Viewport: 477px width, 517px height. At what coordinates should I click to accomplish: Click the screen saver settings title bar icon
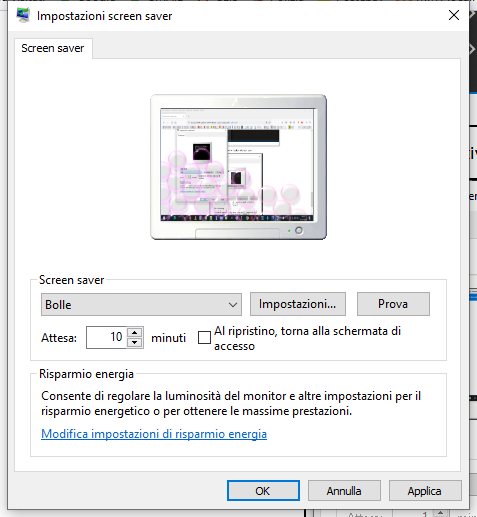click(x=23, y=16)
